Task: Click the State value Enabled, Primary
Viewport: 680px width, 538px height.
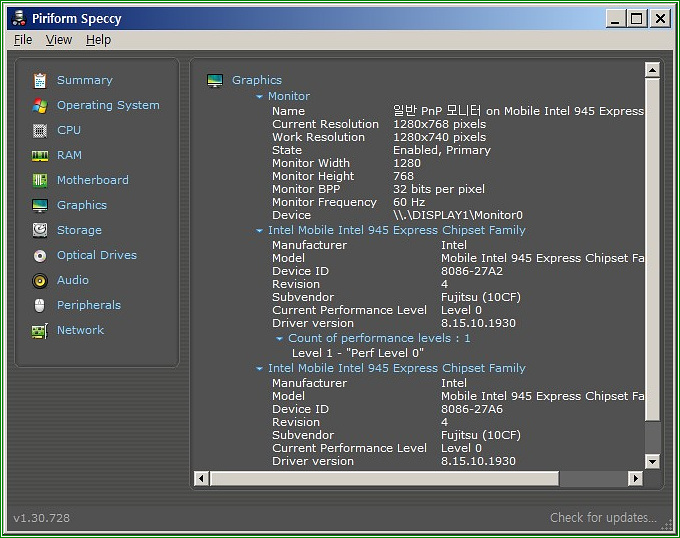Action: (x=441, y=150)
